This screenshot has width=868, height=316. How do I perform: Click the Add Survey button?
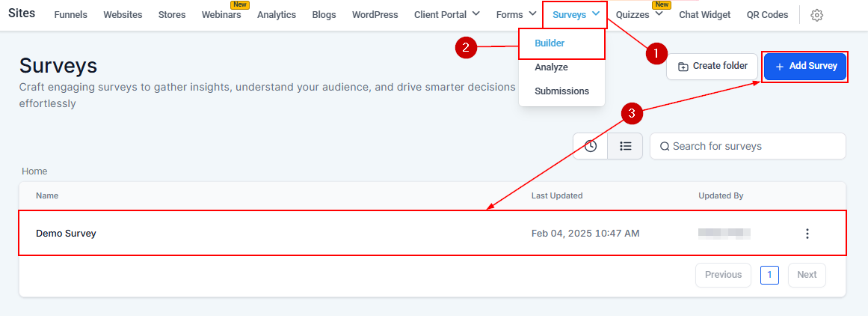click(x=805, y=66)
